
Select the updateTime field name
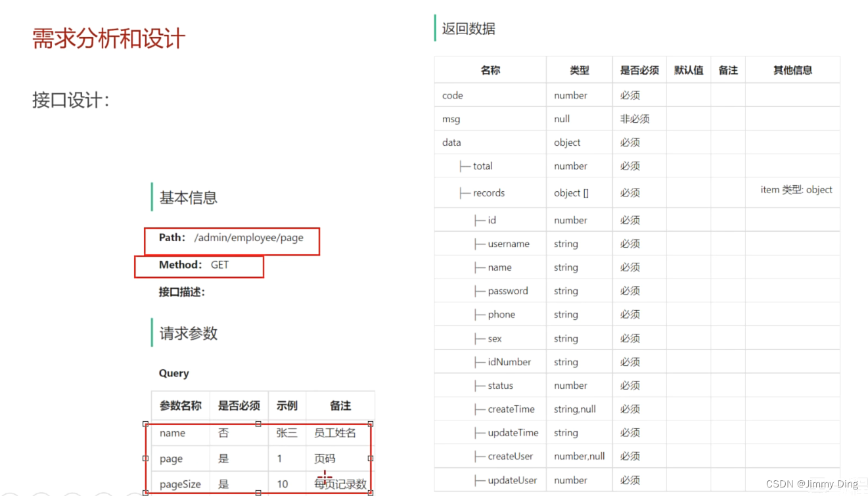pyautogui.click(x=513, y=433)
